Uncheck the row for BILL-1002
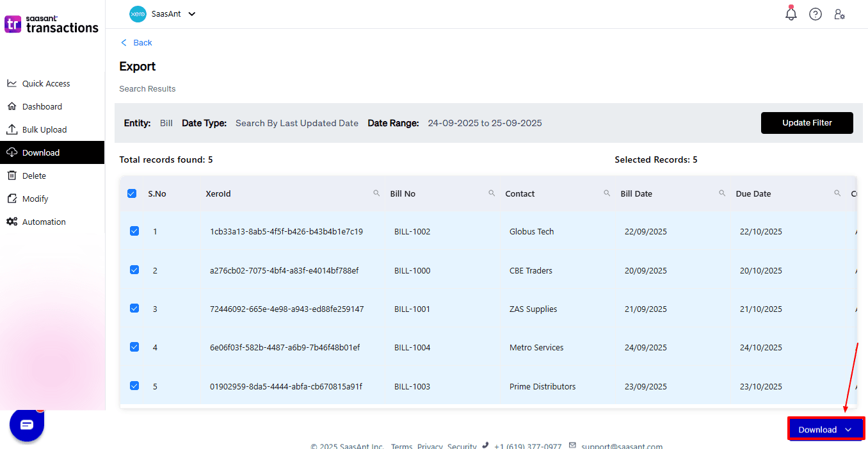The height and width of the screenshot is (449, 868). click(134, 231)
